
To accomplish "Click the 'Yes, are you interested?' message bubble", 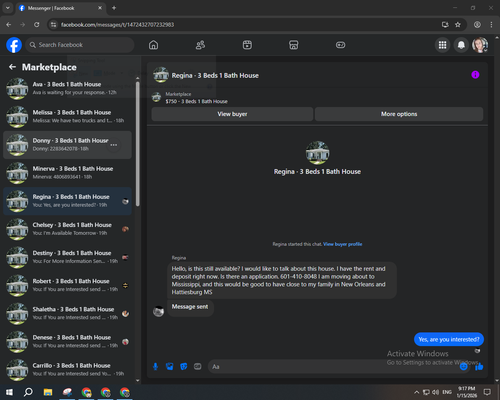I will [x=449, y=339].
